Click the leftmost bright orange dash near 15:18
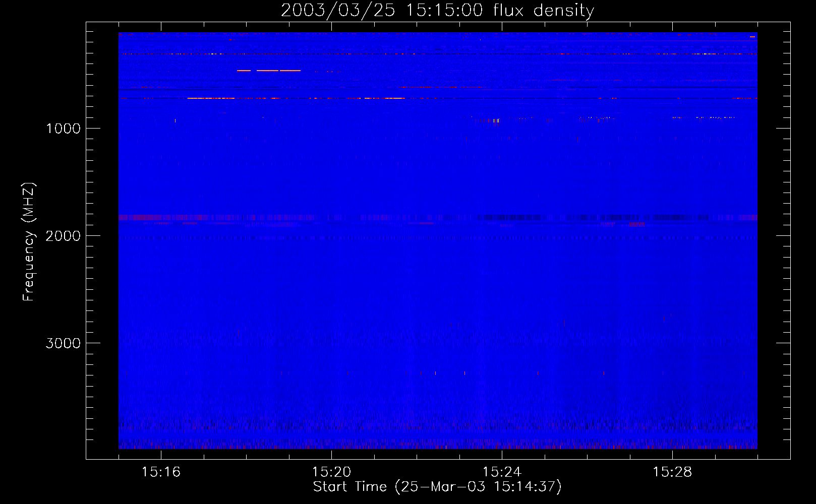This screenshot has width=816, height=504. (244, 71)
